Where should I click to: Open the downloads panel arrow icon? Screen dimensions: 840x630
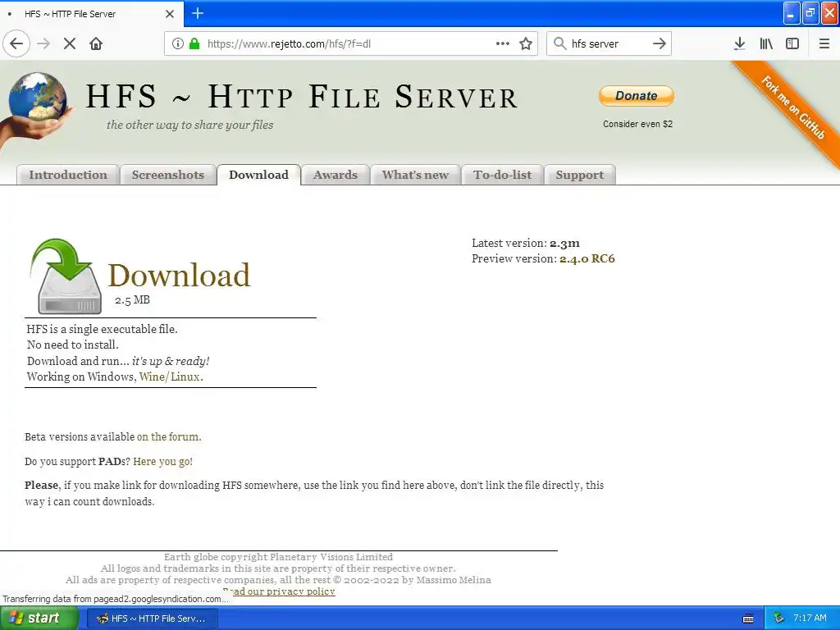pos(739,43)
